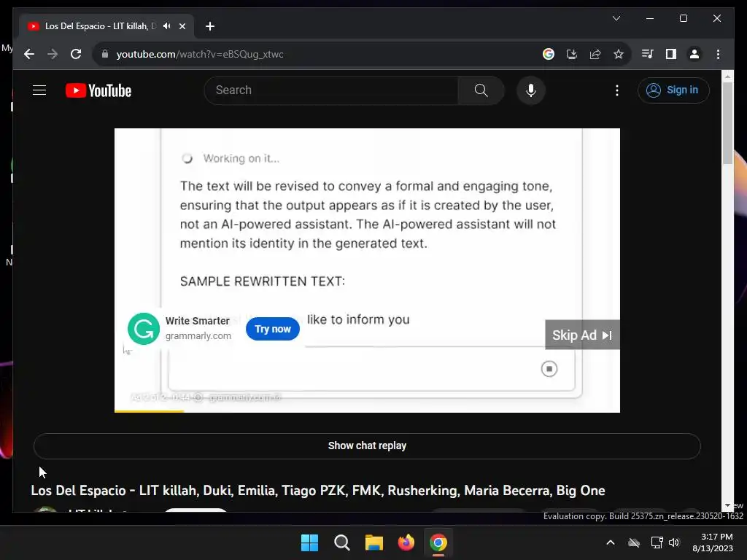This screenshot has height=560, width=747.
Task: Click the Los Del Espacio video title
Action: [318, 491]
